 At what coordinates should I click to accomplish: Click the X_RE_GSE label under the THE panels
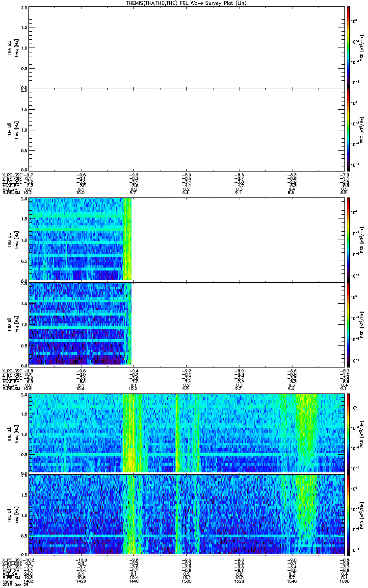pyautogui.click(x=13, y=560)
